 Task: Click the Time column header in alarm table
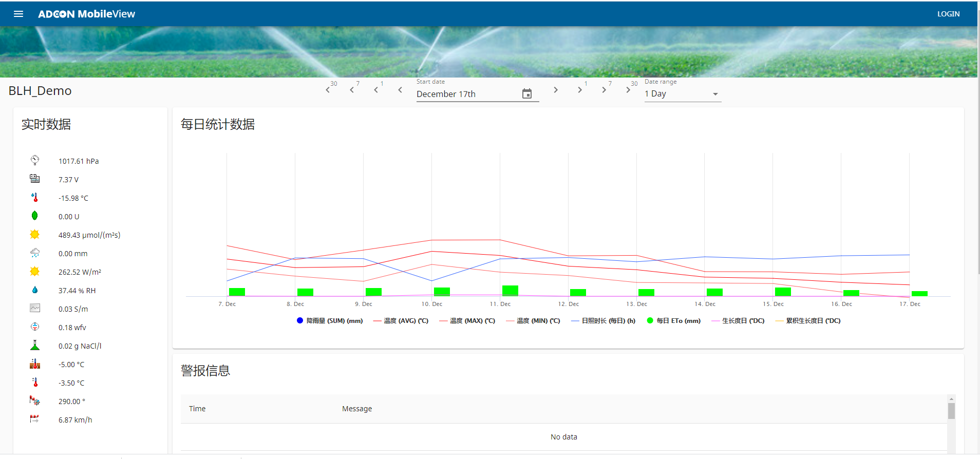(197, 409)
